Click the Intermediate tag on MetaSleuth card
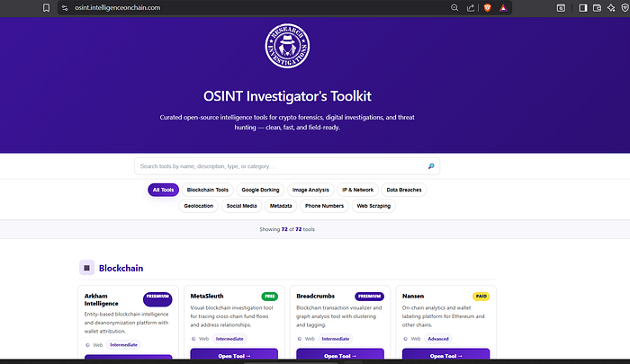Screen dimensions: 630x364 (229, 339)
